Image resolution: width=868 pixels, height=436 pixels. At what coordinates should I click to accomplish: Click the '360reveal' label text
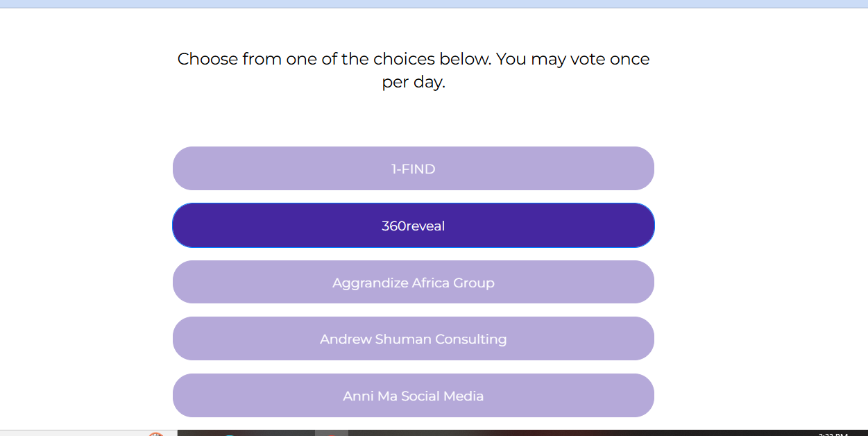[x=414, y=226]
